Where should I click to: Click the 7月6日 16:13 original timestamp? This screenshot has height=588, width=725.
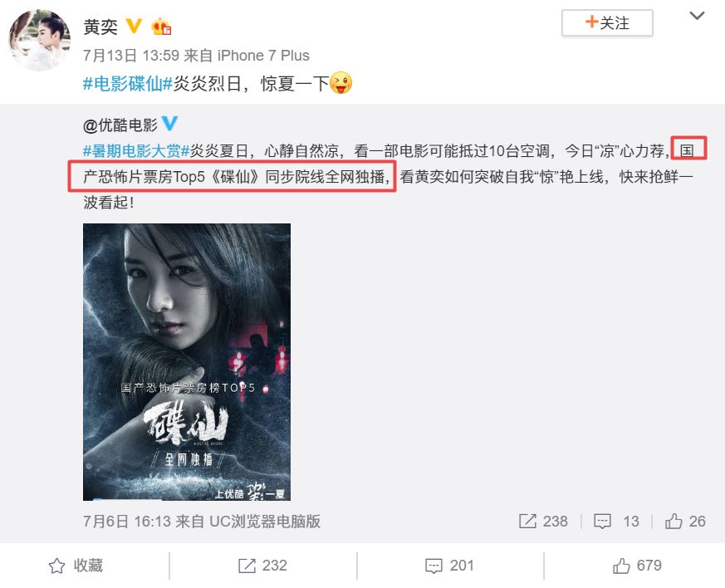coord(127,522)
